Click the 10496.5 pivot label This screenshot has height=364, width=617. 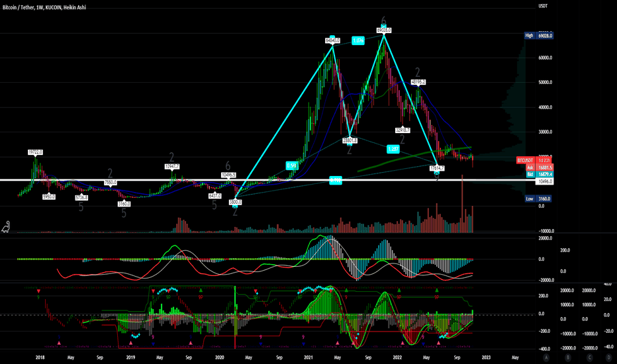click(228, 175)
